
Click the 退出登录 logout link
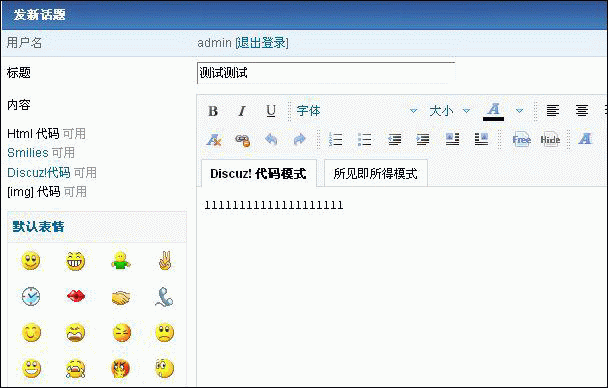262,43
